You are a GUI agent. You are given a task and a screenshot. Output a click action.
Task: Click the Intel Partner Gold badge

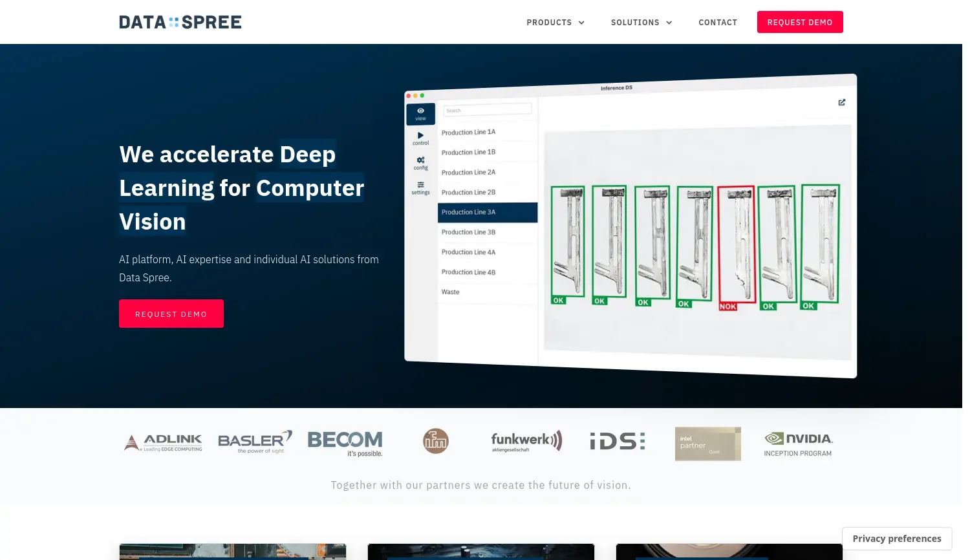[x=707, y=444]
